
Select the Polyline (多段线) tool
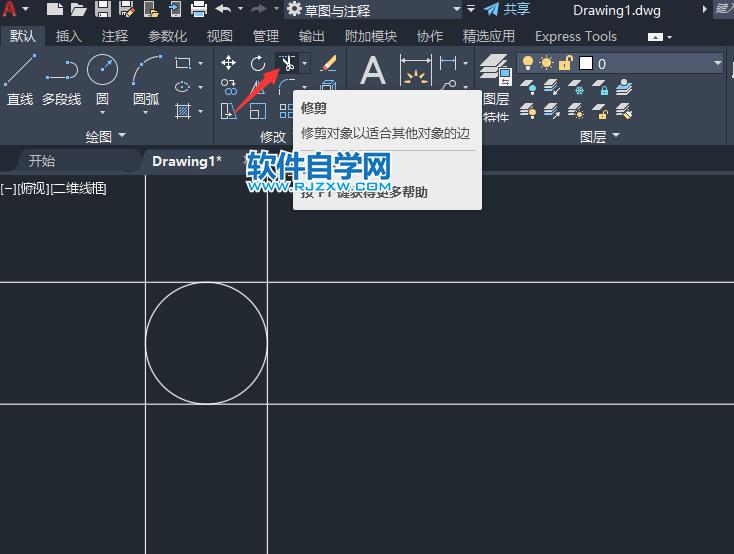click(x=61, y=80)
